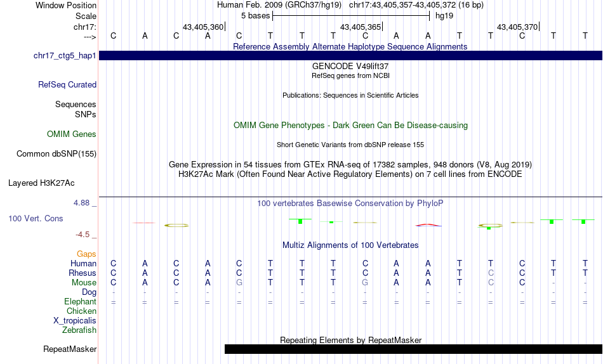Click the Common dbSNP(155) track label
The width and height of the screenshot is (603, 364).
pyautogui.click(x=56, y=153)
